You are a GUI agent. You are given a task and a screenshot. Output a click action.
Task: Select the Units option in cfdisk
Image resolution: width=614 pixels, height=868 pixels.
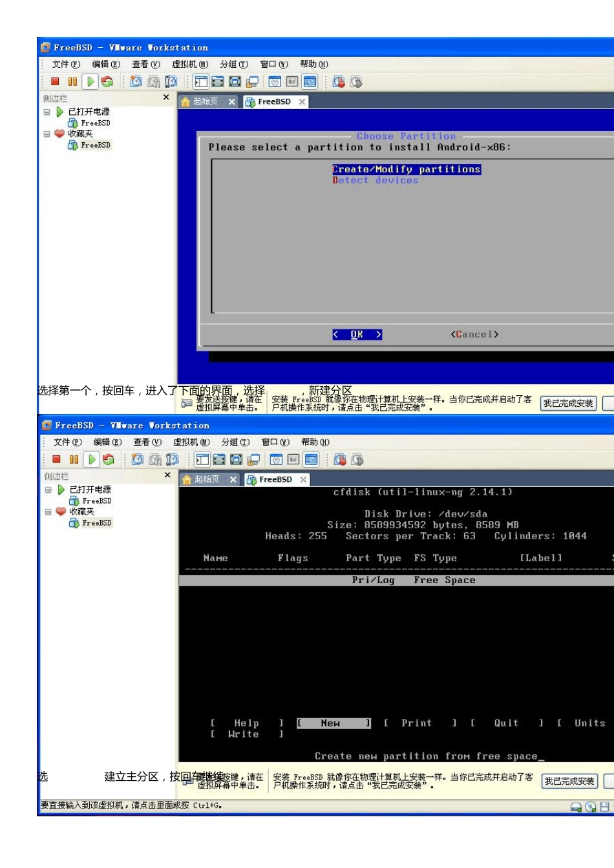point(586,723)
